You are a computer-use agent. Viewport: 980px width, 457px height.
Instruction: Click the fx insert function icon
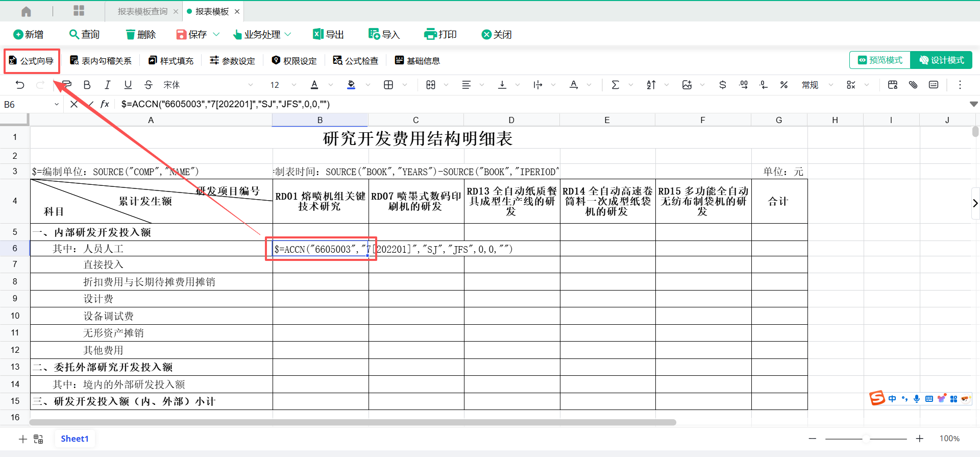click(105, 104)
